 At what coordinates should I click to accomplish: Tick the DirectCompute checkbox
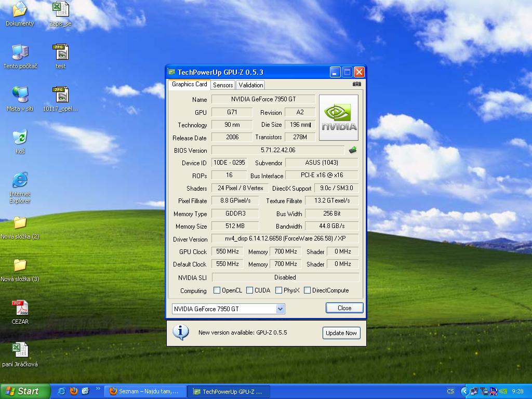click(x=307, y=290)
